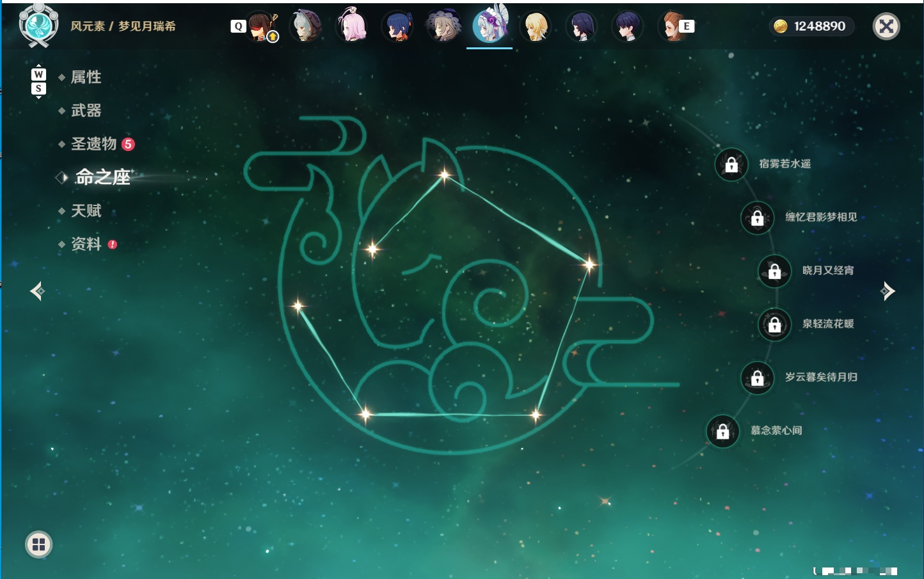Open the locked 晓月又经宵 constellation node

click(x=774, y=271)
